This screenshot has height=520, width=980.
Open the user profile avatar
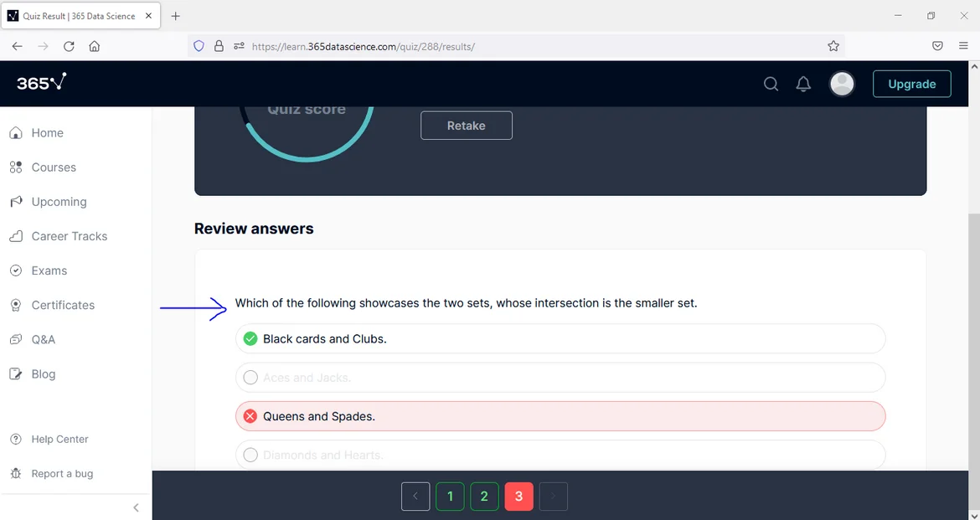pos(841,84)
